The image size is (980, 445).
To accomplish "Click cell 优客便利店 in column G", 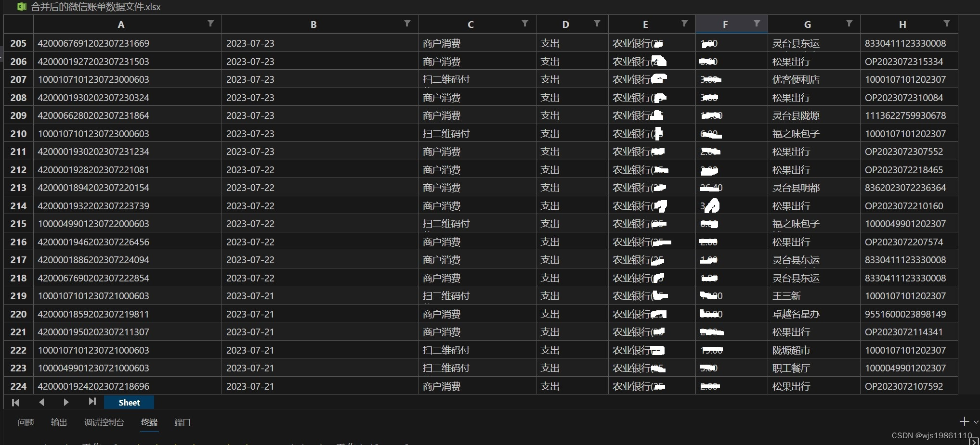I will click(x=814, y=79).
